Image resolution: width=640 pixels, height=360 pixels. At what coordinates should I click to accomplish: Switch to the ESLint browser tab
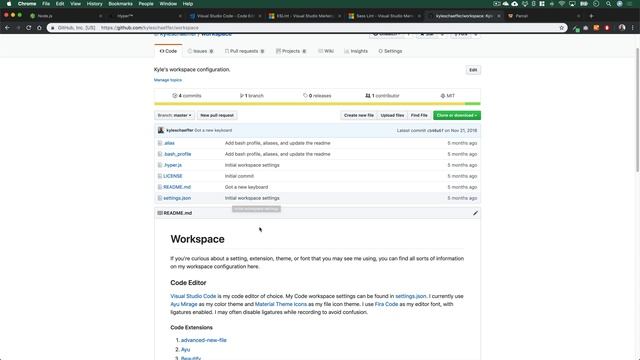pos(305,16)
